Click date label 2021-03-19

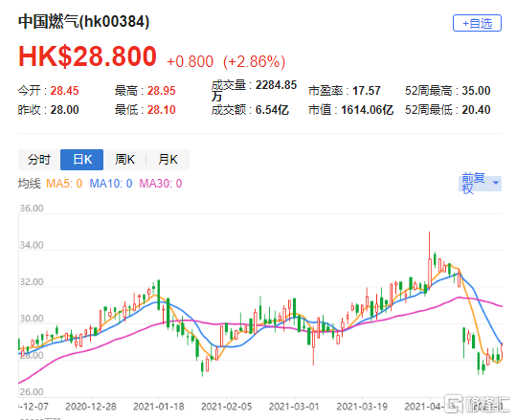click(362, 407)
